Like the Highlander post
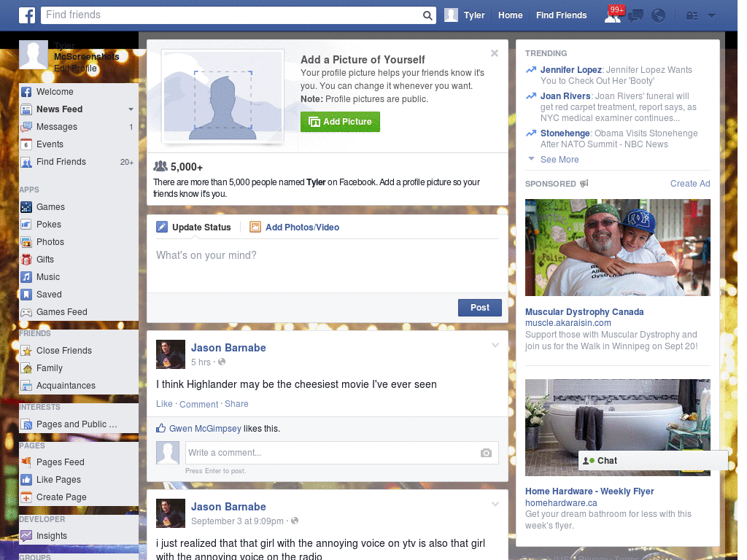747x560 pixels. [x=164, y=404]
